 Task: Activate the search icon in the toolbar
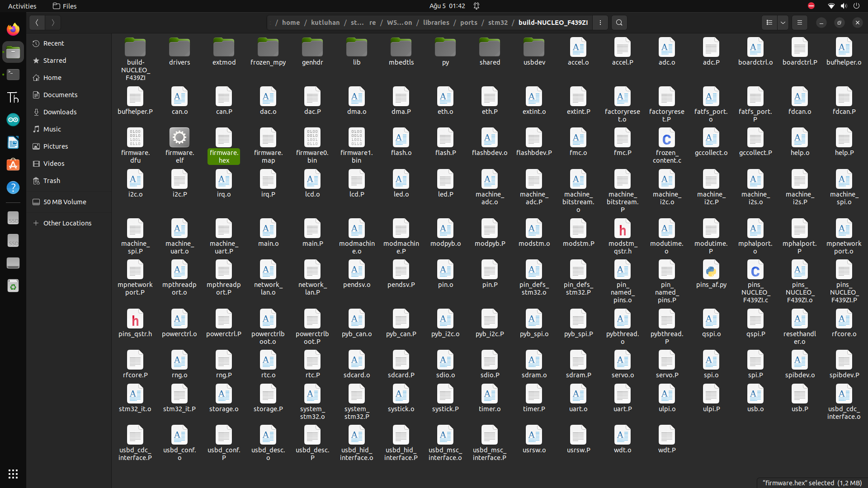pyautogui.click(x=619, y=23)
